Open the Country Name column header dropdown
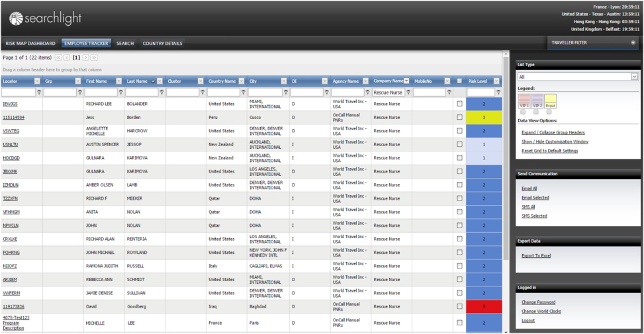Image resolution: width=644 pixels, height=334 pixels. click(242, 81)
